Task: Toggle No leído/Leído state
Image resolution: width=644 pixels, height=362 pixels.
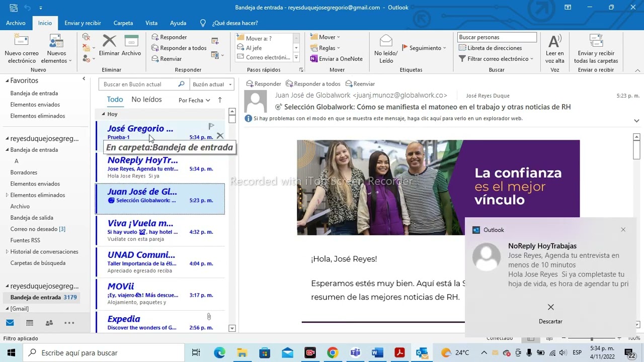Action: click(x=386, y=49)
